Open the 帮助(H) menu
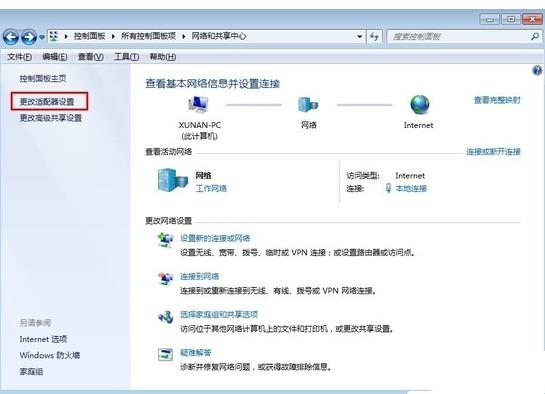 (163, 57)
